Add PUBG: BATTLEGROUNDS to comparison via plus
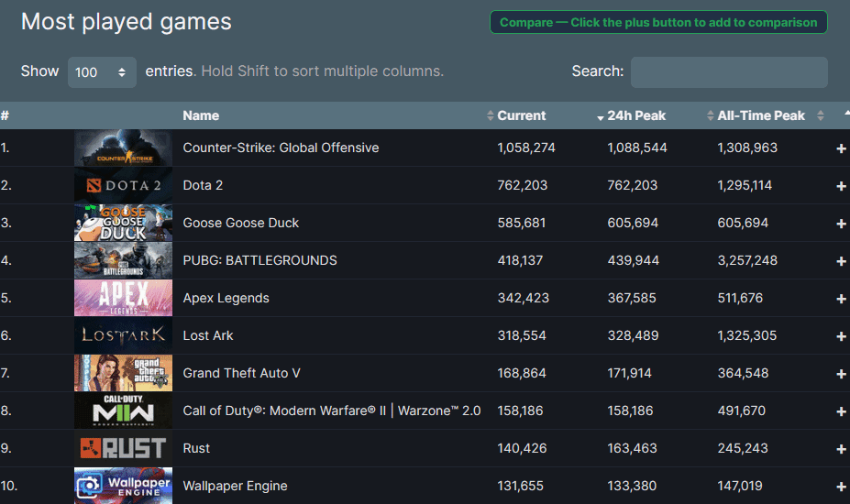This screenshot has height=504, width=850. pos(841,261)
